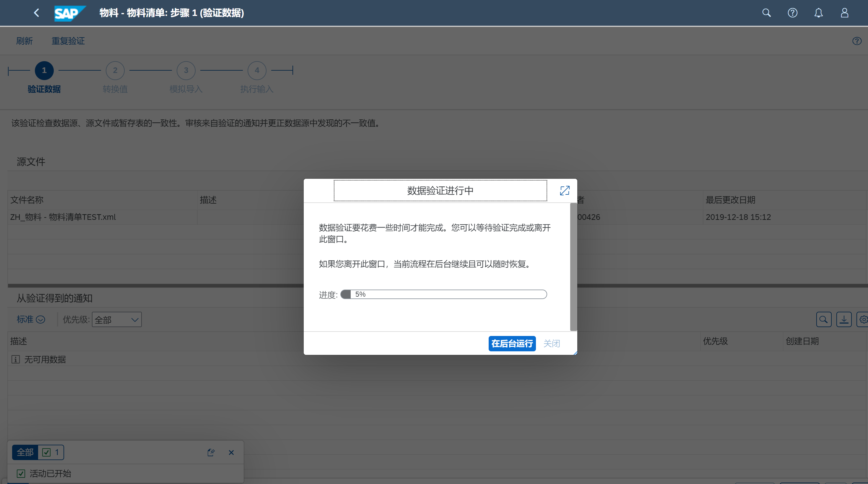Click 活动已开始 message text
The width and height of the screenshot is (868, 484).
click(x=50, y=474)
